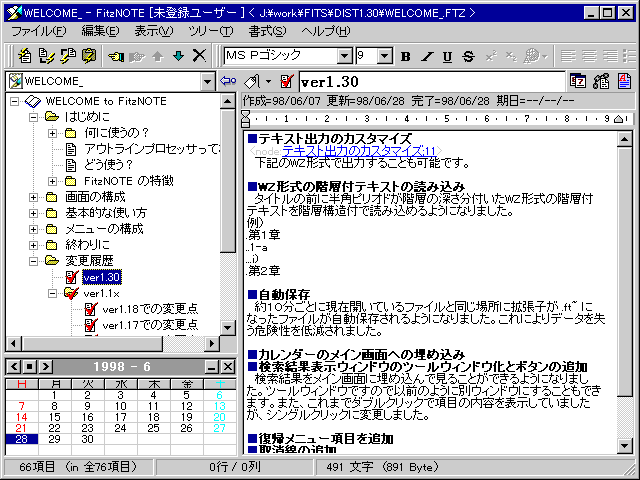
Task: Expand the 画面の構成 folder
Action: point(33,197)
